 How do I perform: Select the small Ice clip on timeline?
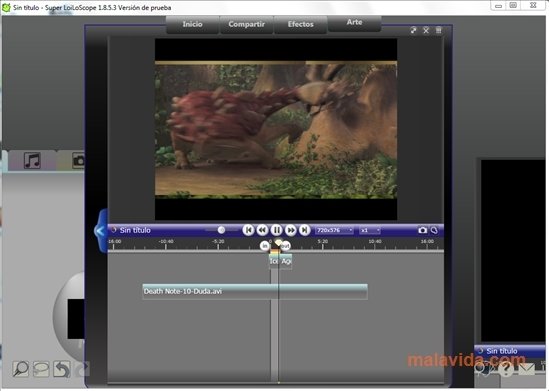(274, 261)
